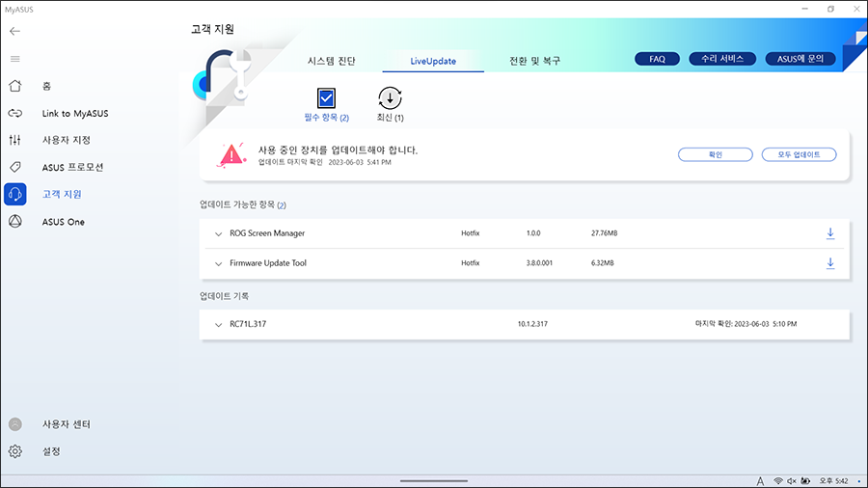Image resolution: width=868 pixels, height=488 pixels.
Task: Click the user center avatar icon
Action: (x=14, y=424)
